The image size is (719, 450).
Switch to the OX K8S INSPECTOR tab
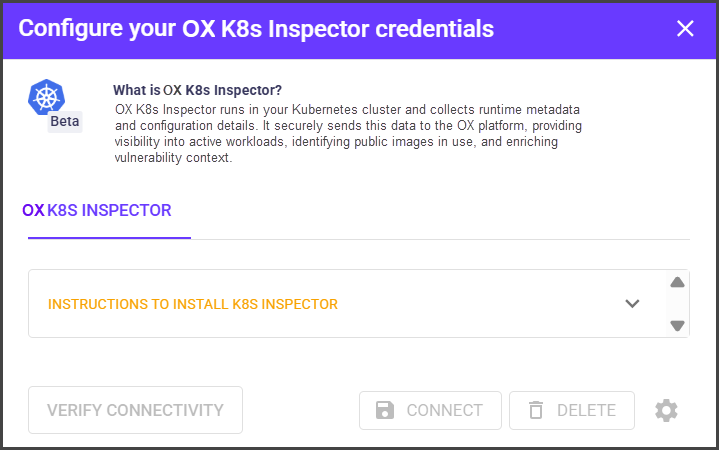[x=97, y=210]
